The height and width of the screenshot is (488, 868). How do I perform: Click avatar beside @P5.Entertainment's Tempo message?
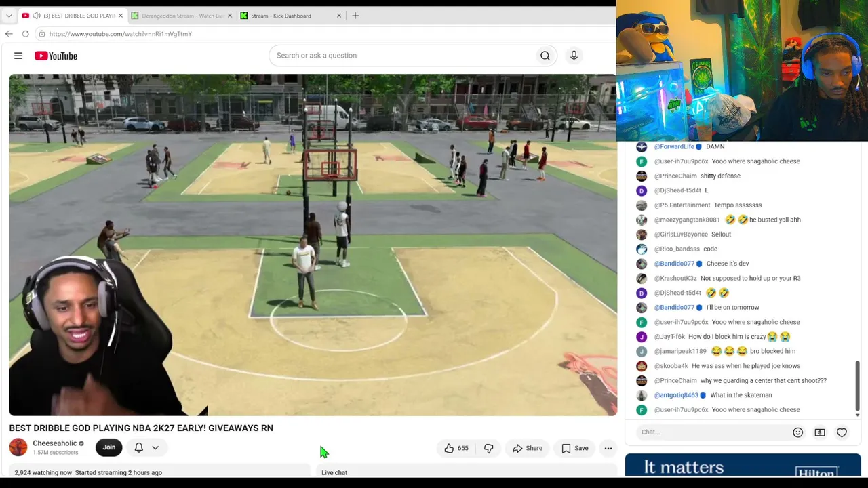coord(642,205)
